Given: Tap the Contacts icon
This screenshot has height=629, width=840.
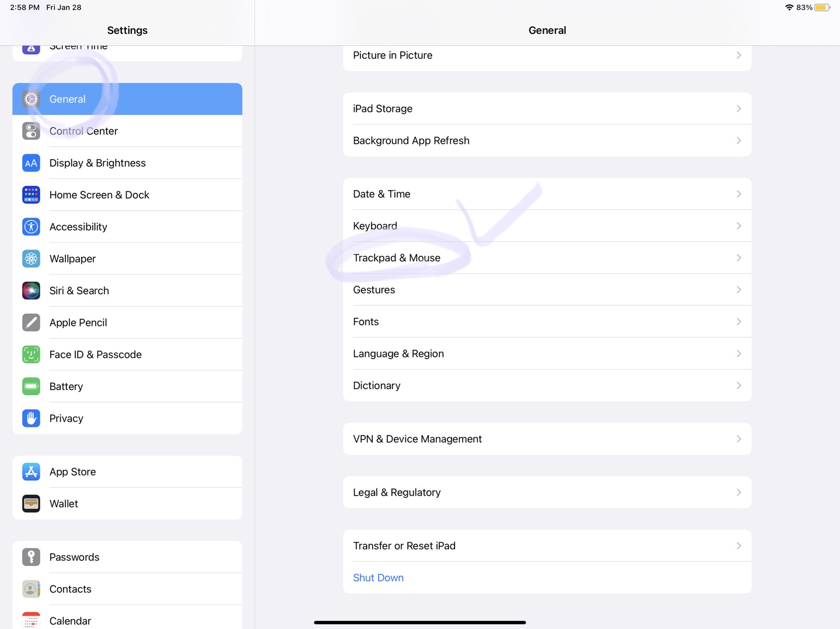Looking at the screenshot, I should [x=31, y=589].
